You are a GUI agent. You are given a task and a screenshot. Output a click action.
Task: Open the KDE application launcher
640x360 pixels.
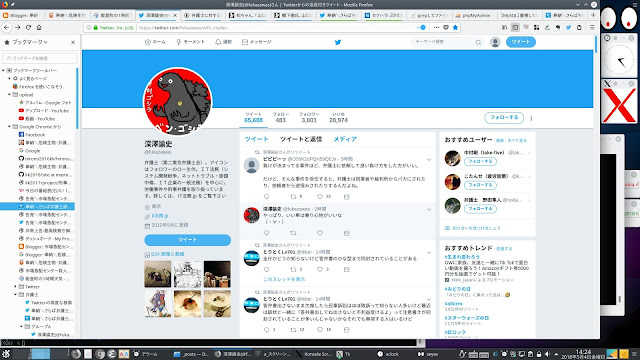tap(6, 354)
